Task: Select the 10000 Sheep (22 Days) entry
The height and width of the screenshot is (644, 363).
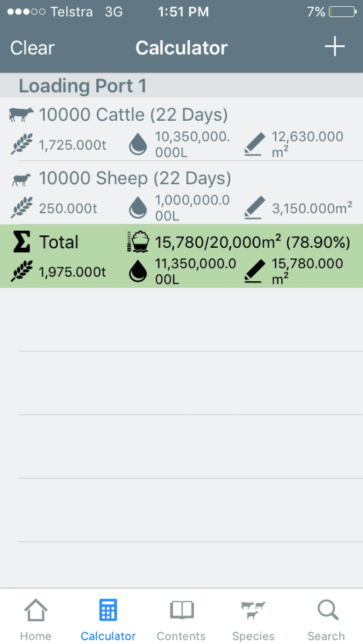Action: click(x=181, y=192)
